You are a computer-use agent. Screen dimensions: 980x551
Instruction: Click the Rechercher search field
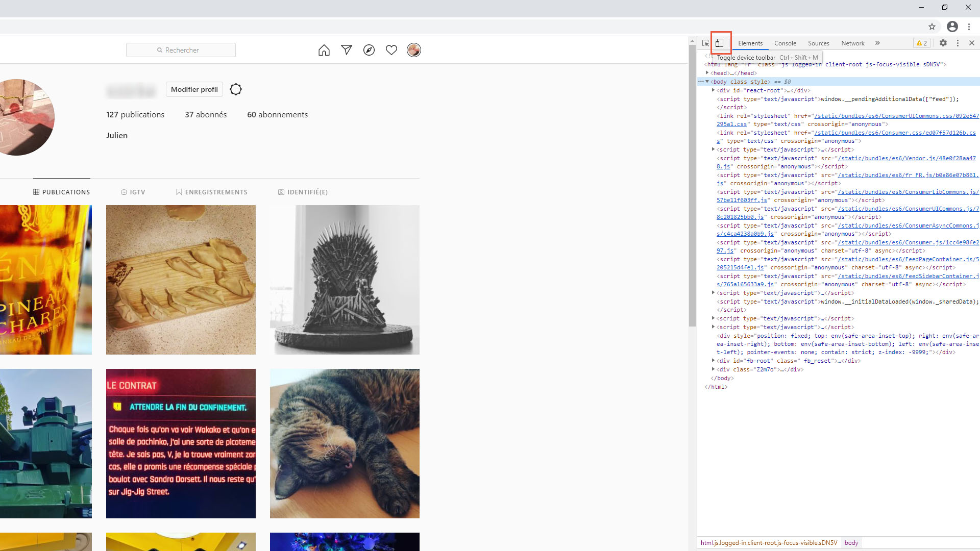[181, 50]
